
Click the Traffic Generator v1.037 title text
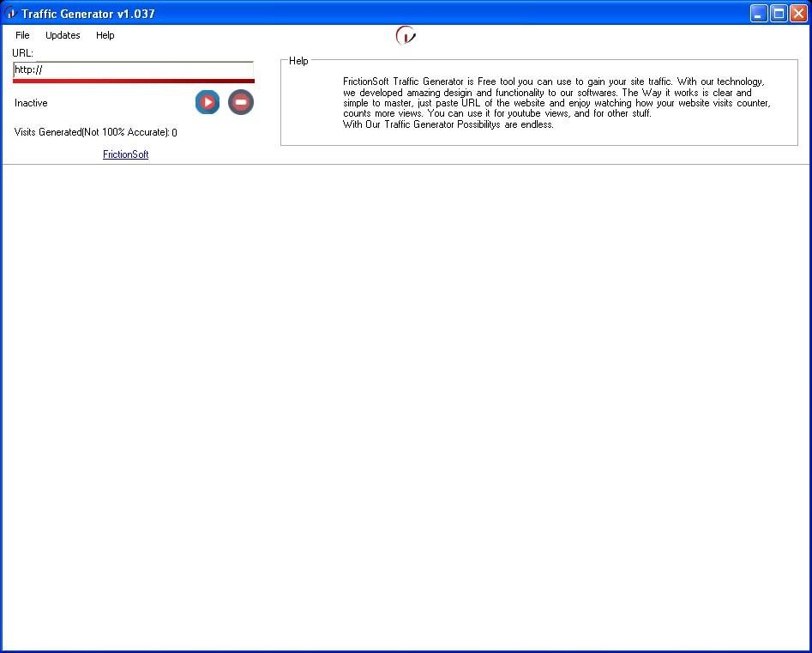[x=88, y=14]
